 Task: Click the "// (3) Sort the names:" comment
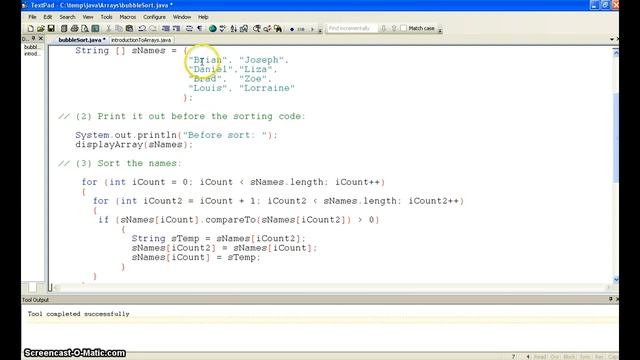tap(120, 163)
